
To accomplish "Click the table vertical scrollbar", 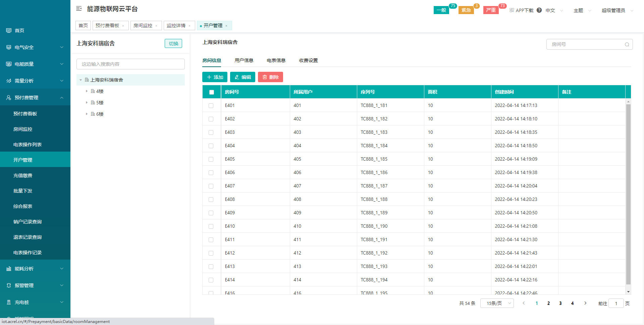I will pos(628,195).
